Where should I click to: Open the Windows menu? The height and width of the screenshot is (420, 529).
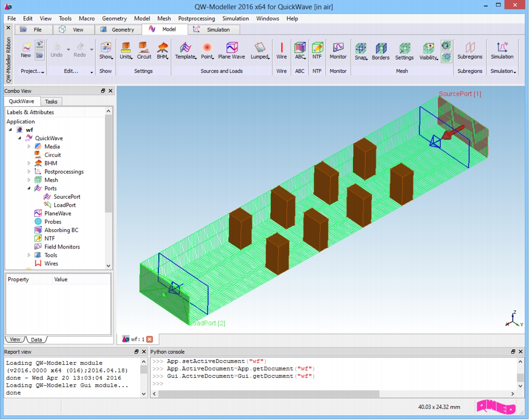click(267, 19)
